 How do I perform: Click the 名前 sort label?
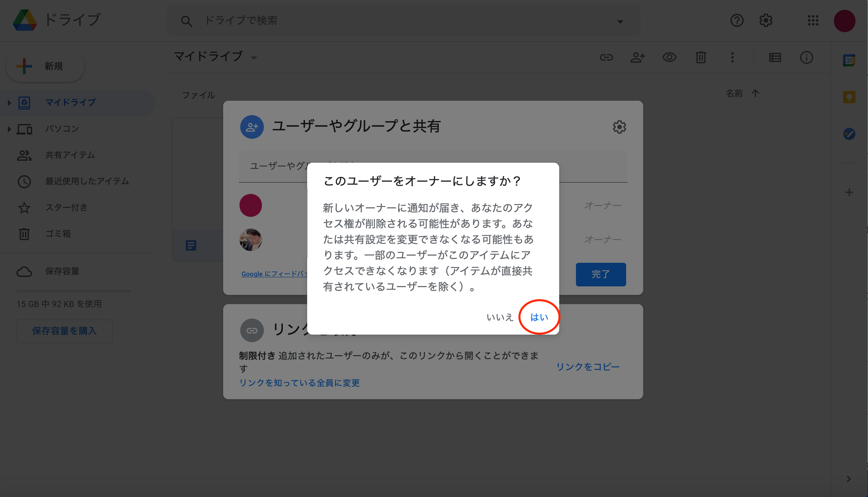[x=734, y=93]
